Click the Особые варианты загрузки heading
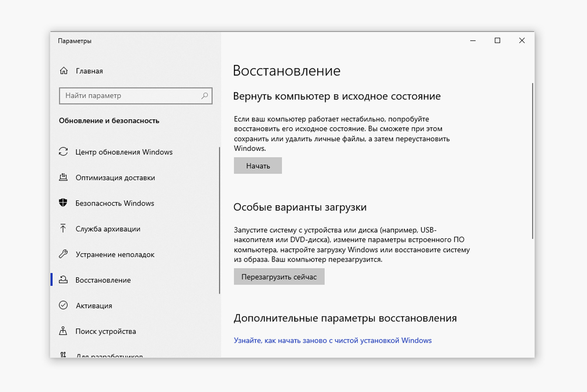Image resolution: width=587 pixels, height=392 pixels. point(300,207)
